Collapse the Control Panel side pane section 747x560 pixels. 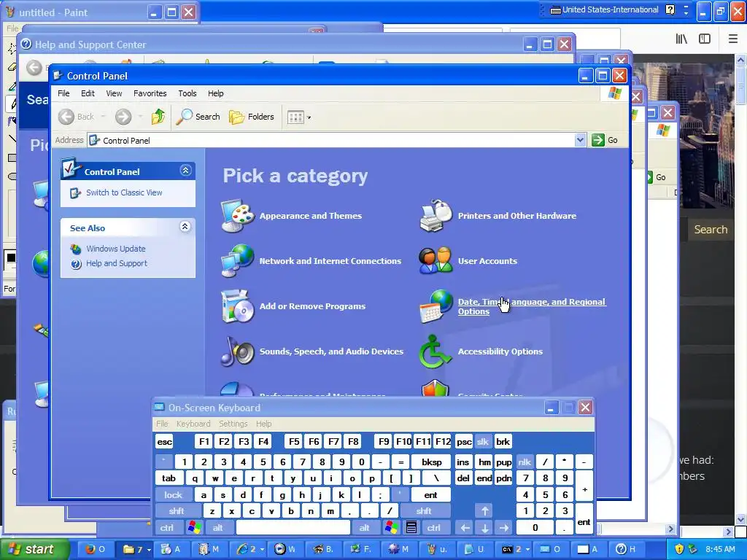185,171
